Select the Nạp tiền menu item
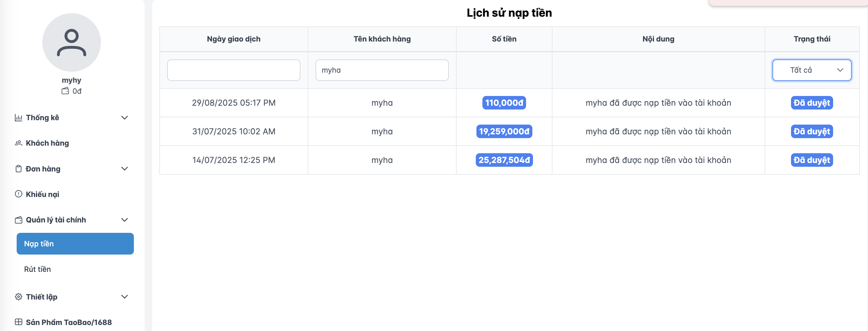This screenshot has width=868, height=331. (x=75, y=244)
